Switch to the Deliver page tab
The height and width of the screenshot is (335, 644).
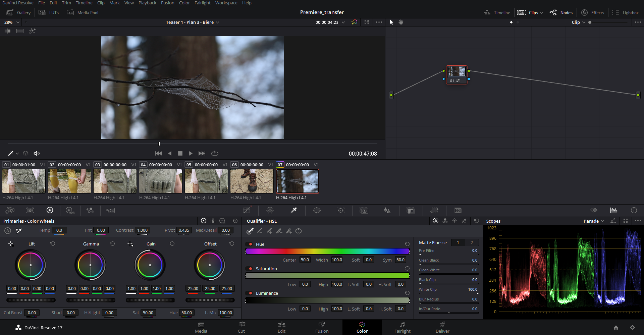442,327
